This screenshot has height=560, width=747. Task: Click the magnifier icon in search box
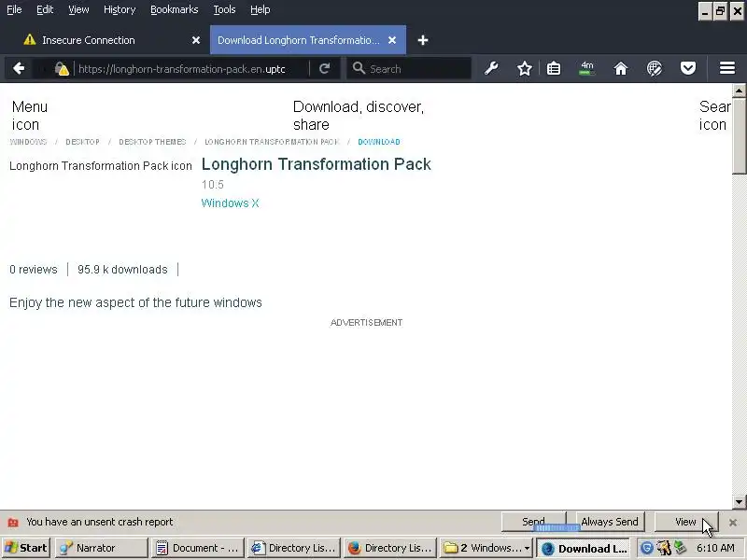click(359, 68)
